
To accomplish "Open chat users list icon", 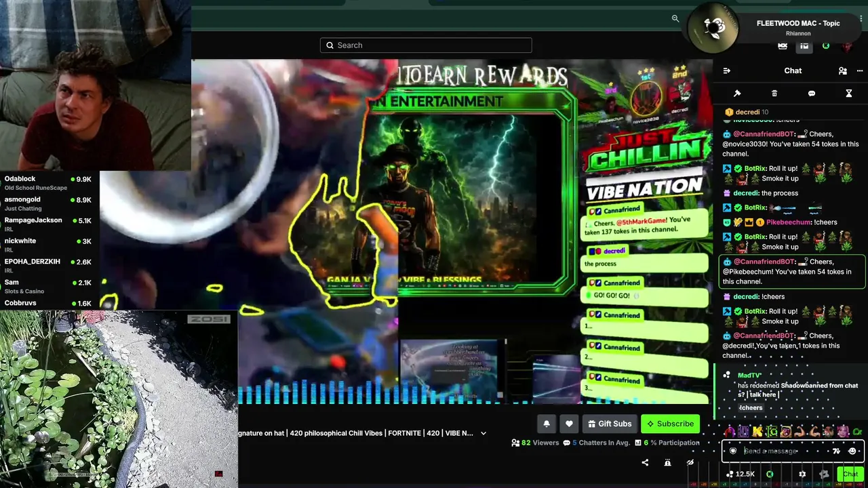I will coord(842,70).
